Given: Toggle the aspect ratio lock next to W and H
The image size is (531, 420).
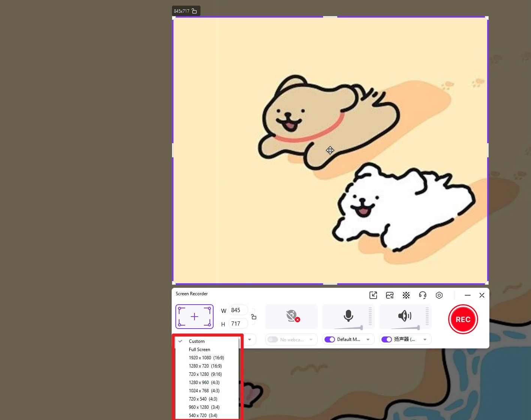Looking at the screenshot, I should (x=254, y=317).
